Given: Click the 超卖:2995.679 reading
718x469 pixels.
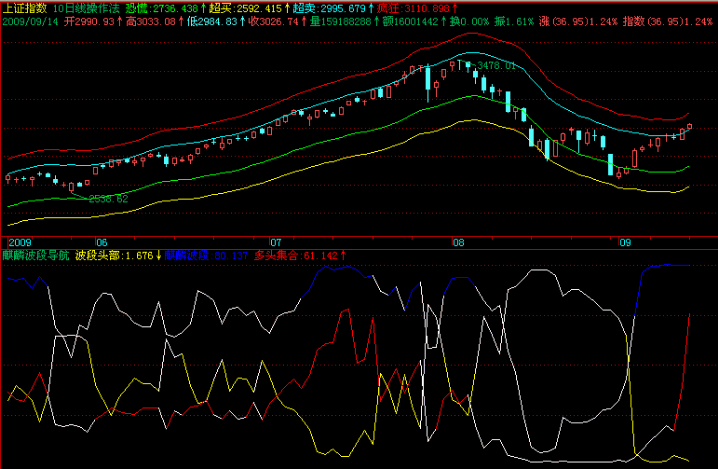Looking at the screenshot, I should pyautogui.click(x=333, y=8).
